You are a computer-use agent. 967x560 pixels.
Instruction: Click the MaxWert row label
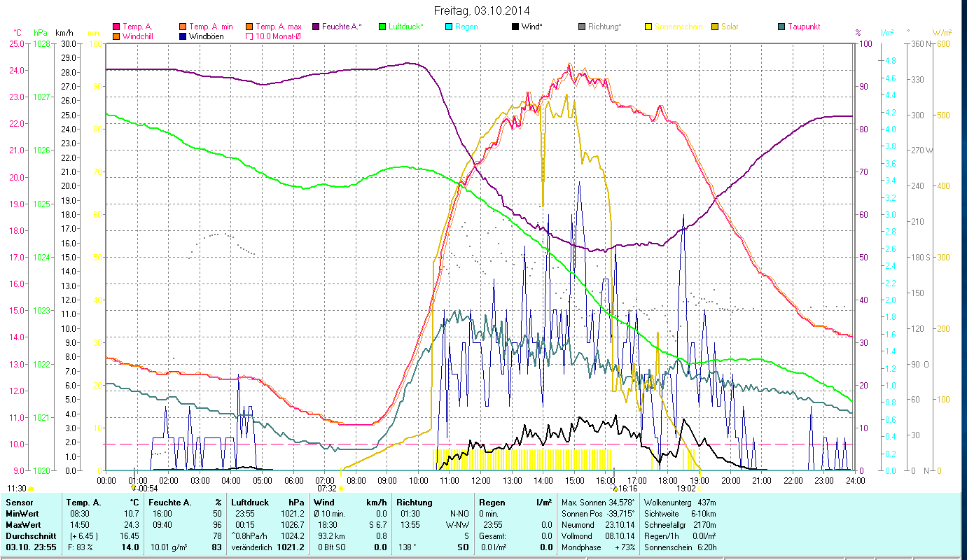coord(24,525)
